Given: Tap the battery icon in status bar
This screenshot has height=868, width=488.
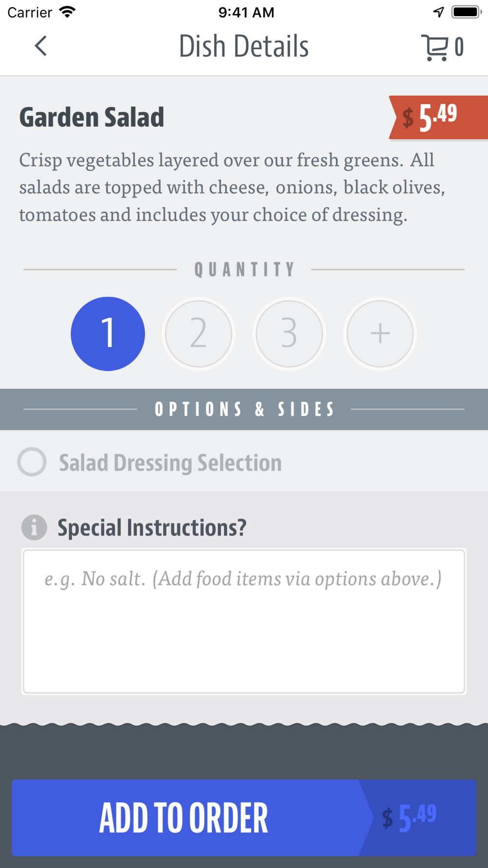Looking at the screenshot, I should tap(467, 12).
